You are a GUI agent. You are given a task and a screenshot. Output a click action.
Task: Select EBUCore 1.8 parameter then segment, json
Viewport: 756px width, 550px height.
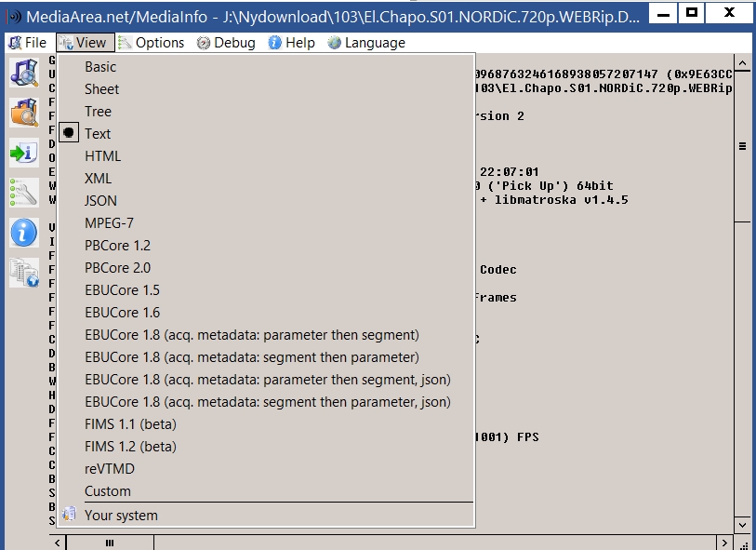pos(266,379)
